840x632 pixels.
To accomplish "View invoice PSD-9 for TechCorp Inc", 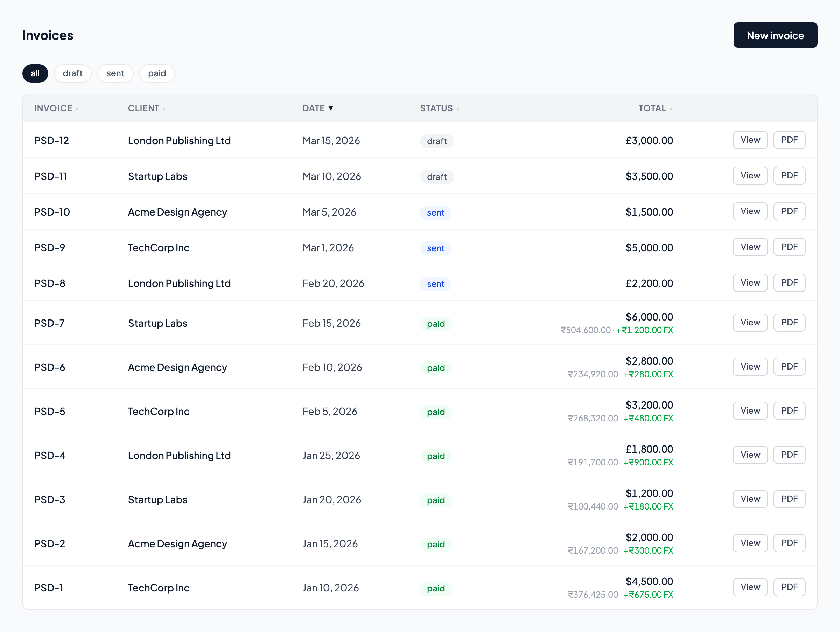I will click(750, 247).
